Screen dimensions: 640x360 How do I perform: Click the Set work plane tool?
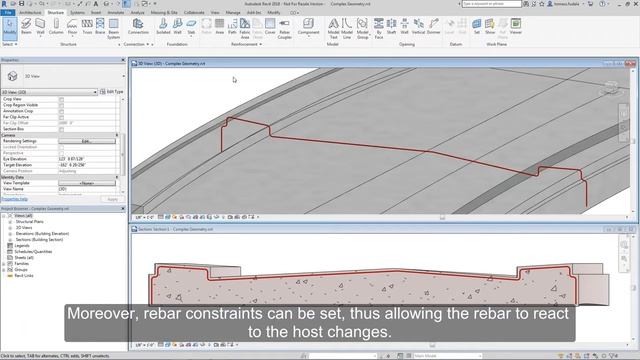tap(476, 27)
